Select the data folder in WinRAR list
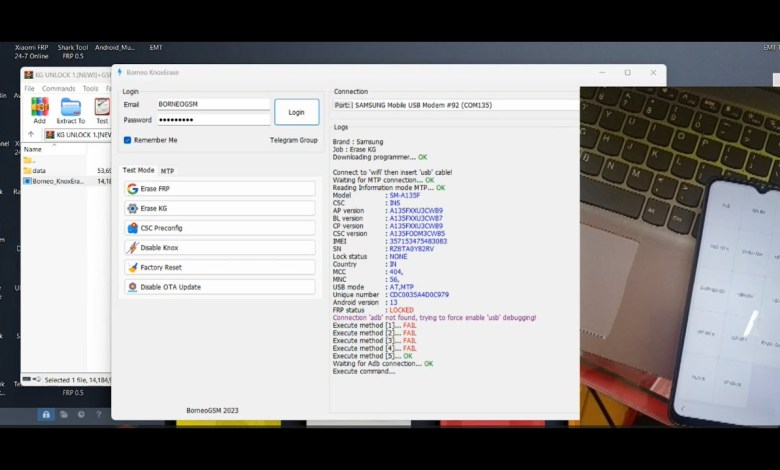Screen dimensions: 780x470 [39, 171]
